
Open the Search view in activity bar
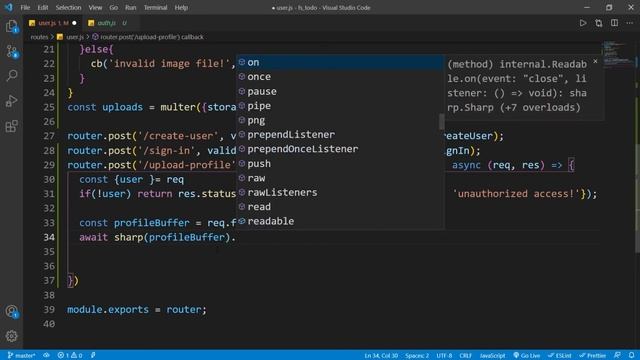pyautogui.click(x=11, y=76)
